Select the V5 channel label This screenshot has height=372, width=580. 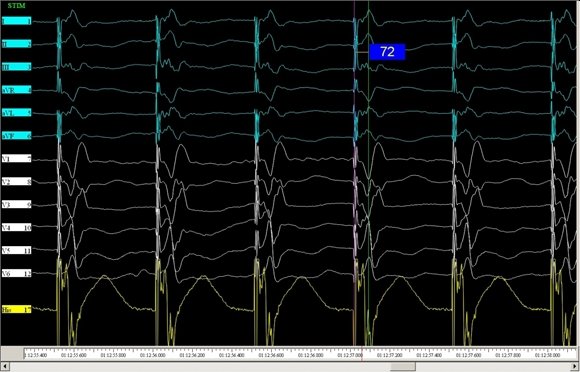coord(17,250)
